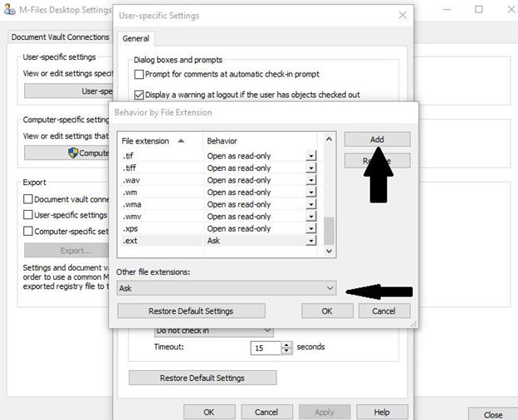518x420 pixels.
Task: Click OK in User-specific Settings dialog
Action: pos(209,412)
